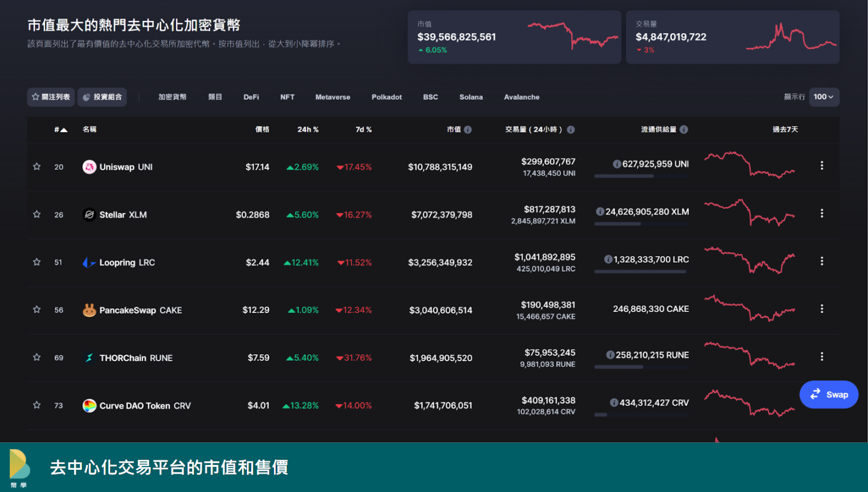This screenshot has height=492, width=868.
Task: Toggle watchlist star for THORChain RUNE
Action: [37, 357]
